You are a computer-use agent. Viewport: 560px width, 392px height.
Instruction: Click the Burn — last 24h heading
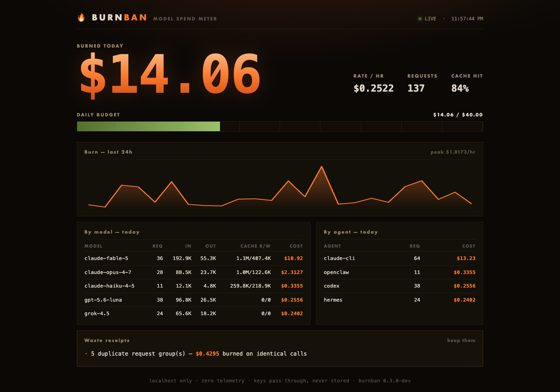coord(108,152)
